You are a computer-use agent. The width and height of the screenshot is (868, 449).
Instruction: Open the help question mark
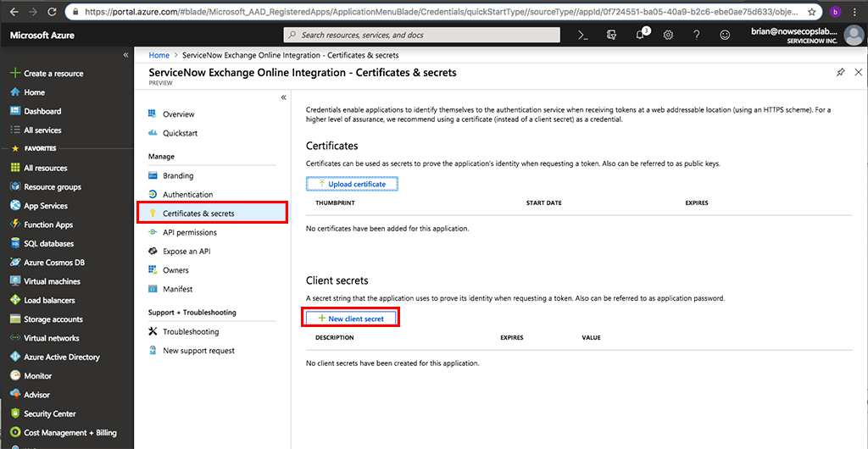click(697, 35)
